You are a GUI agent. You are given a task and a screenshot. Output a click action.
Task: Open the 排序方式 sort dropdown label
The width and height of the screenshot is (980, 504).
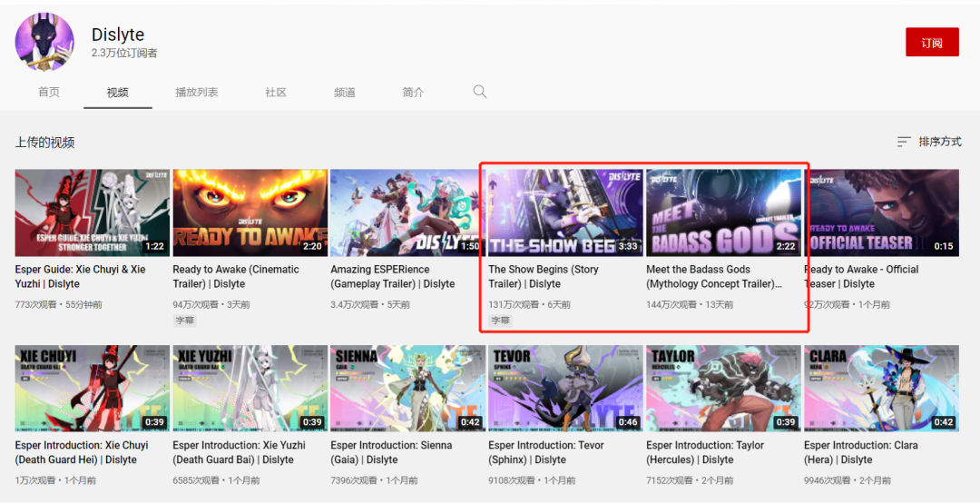click(x=940, y=142)
